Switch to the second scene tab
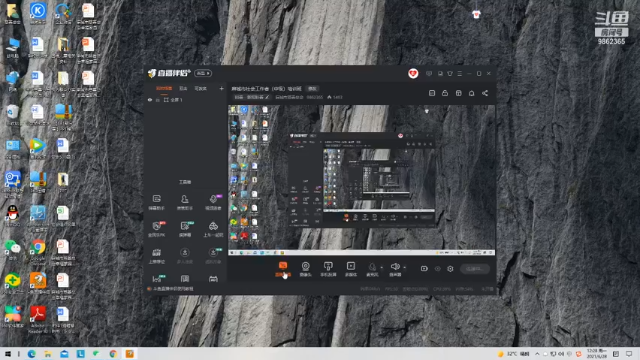640x360 pixels. pos(183,89)
